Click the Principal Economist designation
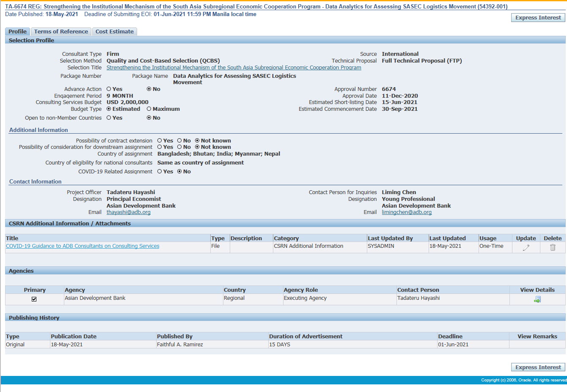The image size is (567, 392). click(134, 199)
